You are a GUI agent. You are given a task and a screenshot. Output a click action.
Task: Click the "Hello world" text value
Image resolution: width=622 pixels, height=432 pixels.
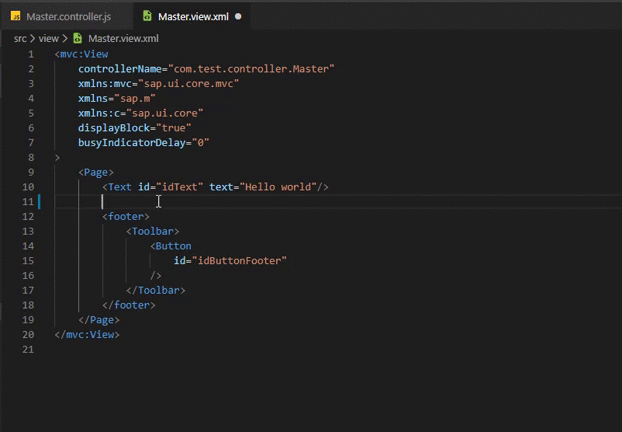click(278, 187)
